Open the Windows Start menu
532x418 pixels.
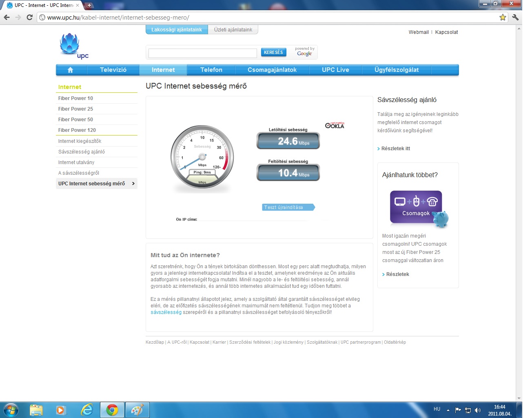[x=11, y=410]
